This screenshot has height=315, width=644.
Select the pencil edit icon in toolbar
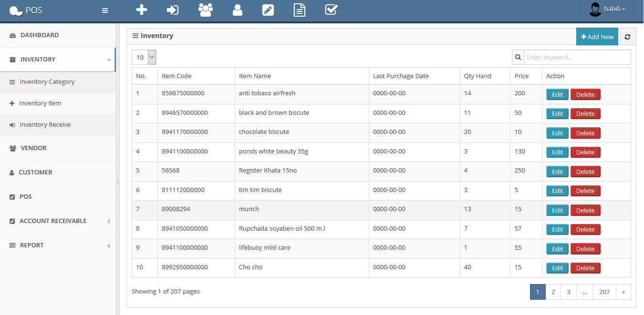[268, 10]
